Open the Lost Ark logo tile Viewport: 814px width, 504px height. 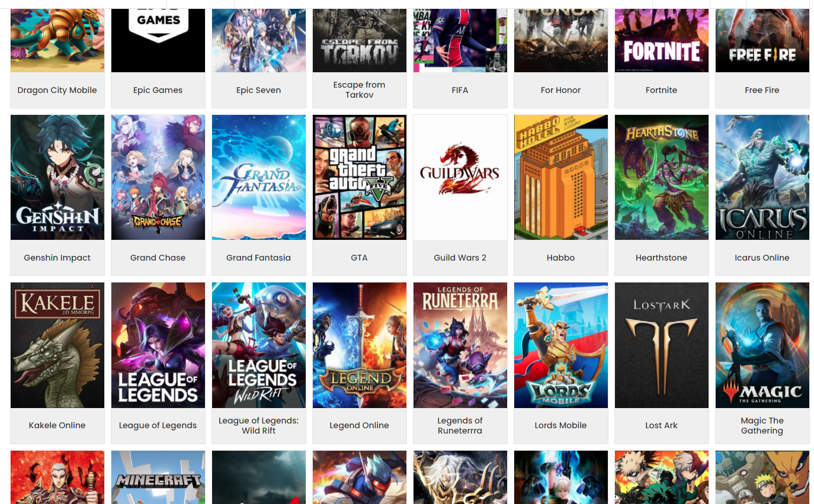click(662, 345)
